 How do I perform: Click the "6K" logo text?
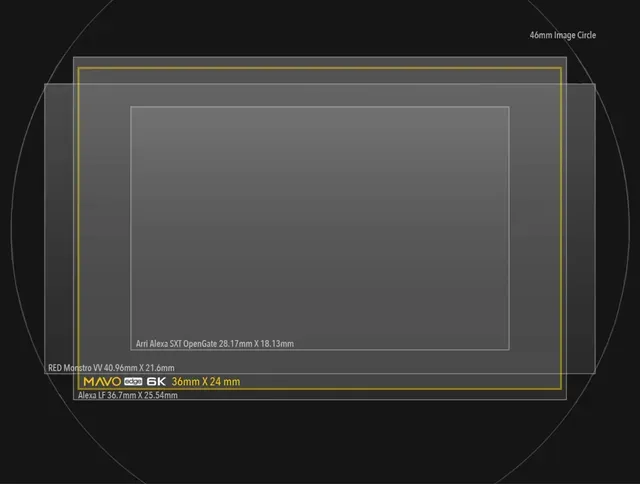point(156,382)
